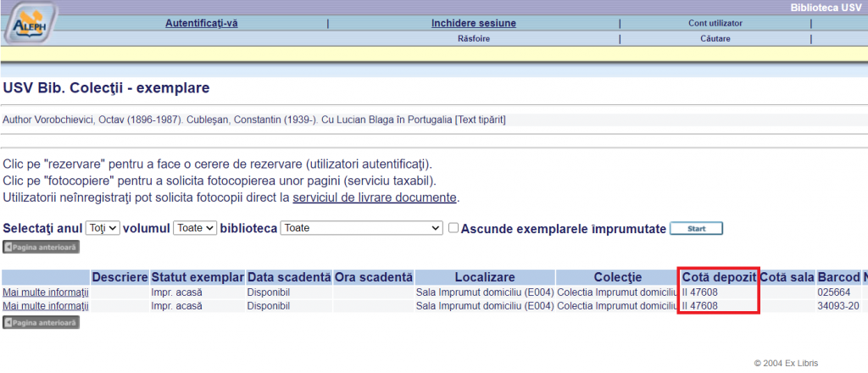
Task: Click the Statut exemplar column header
Action: click(x=197, y=277)
